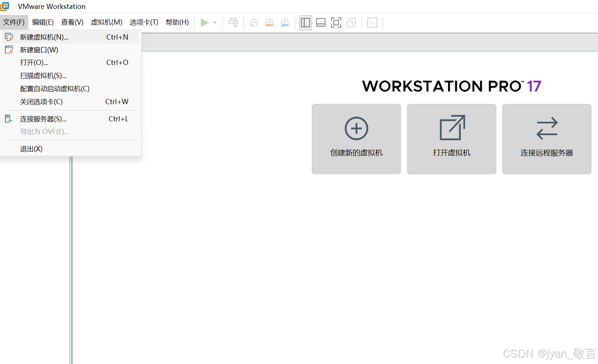Choose 新建虚拟机(N)... from File menu
The width and height of the screenshot is (598, 364).
point(71,37)
